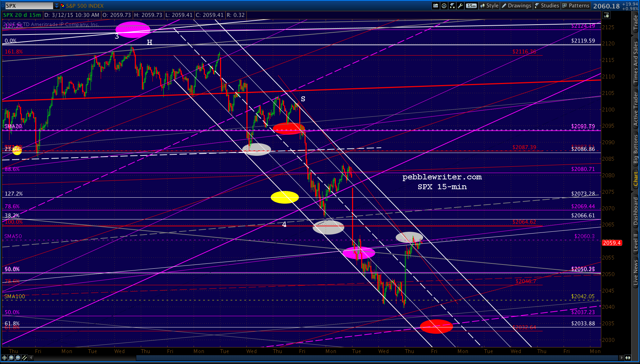Expand the SPX symbol dropdown arrow
The height and width of the screenshot is (364, 640).
pyautogui.click(x=56, y=6)
